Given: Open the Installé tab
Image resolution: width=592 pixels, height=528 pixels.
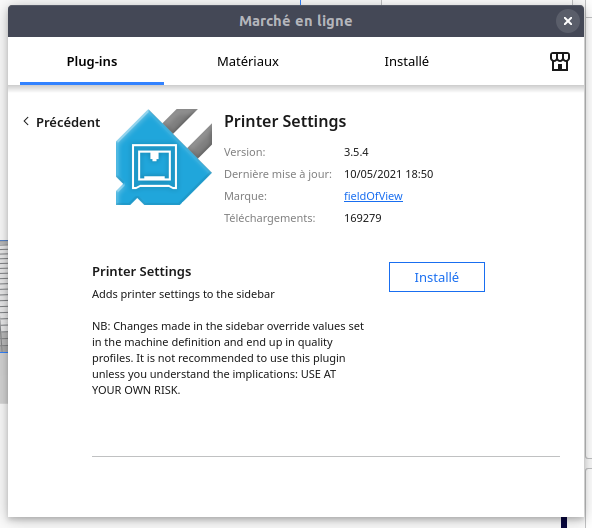Looking at the screenshot, I should point(406,62).
